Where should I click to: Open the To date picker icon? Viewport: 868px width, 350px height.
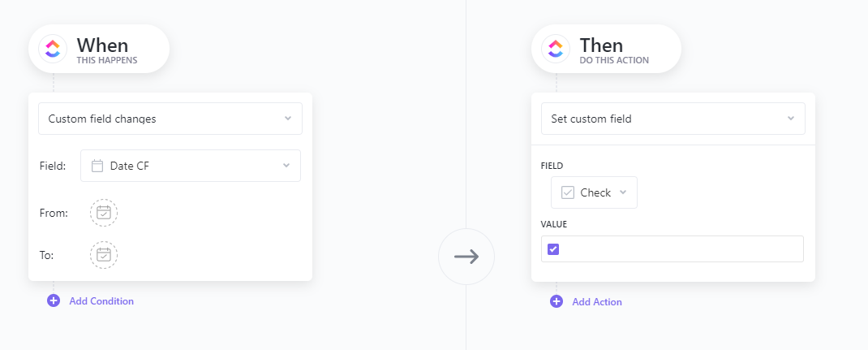point(104,255)
